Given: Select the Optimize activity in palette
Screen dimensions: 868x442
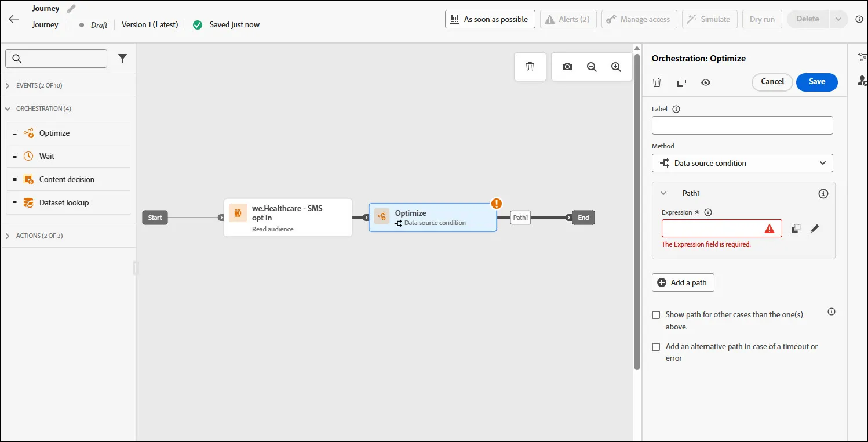Looking at the screenshot, I should coord(68,133).
